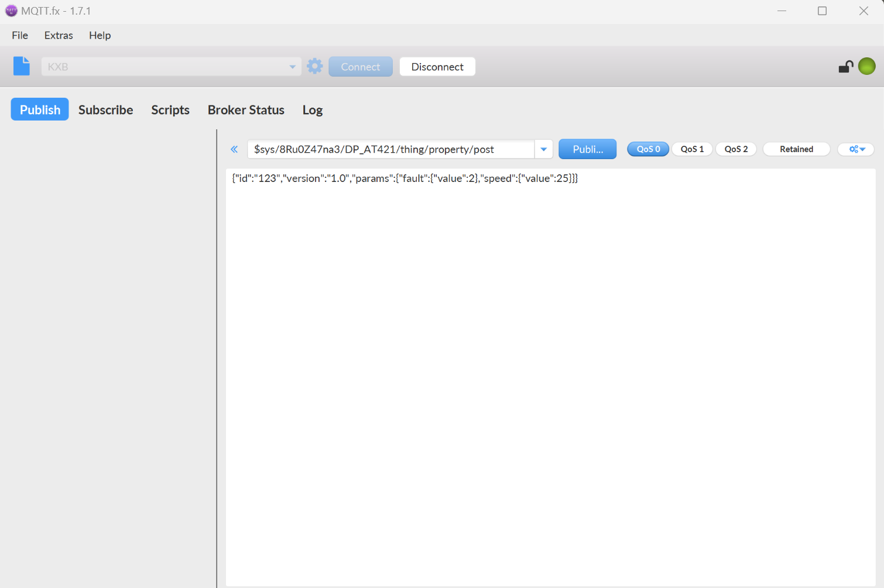Open connection settings gear icon
Screen dimensions: 884x588
point(315,66)
